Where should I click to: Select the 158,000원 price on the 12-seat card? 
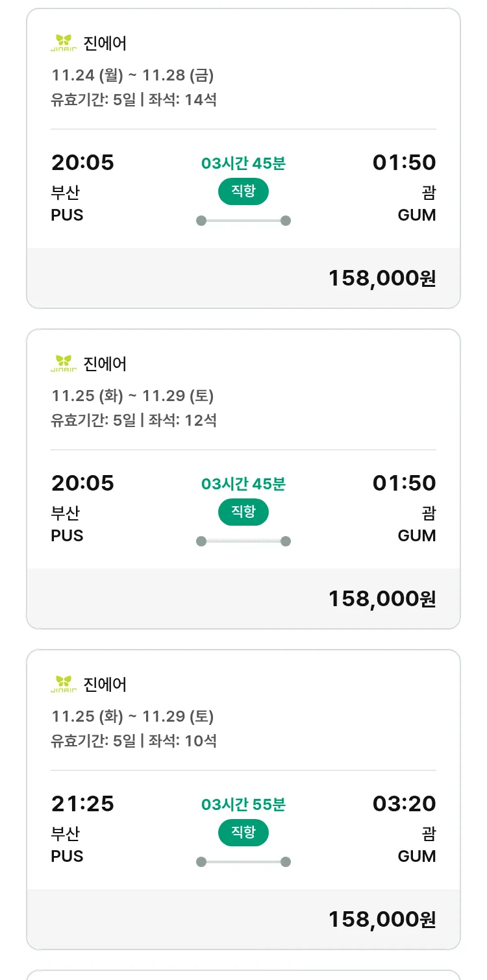(x=382, y=598)
